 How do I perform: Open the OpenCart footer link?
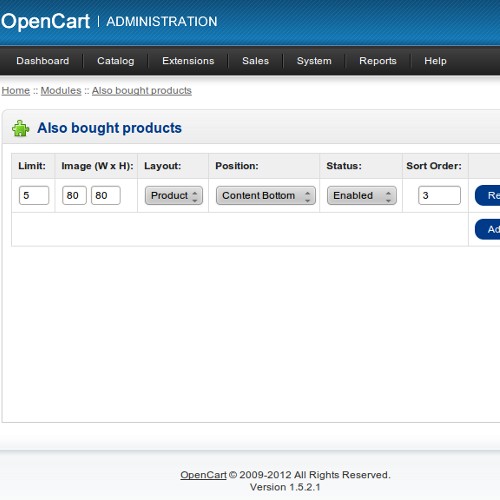point(203,475)
